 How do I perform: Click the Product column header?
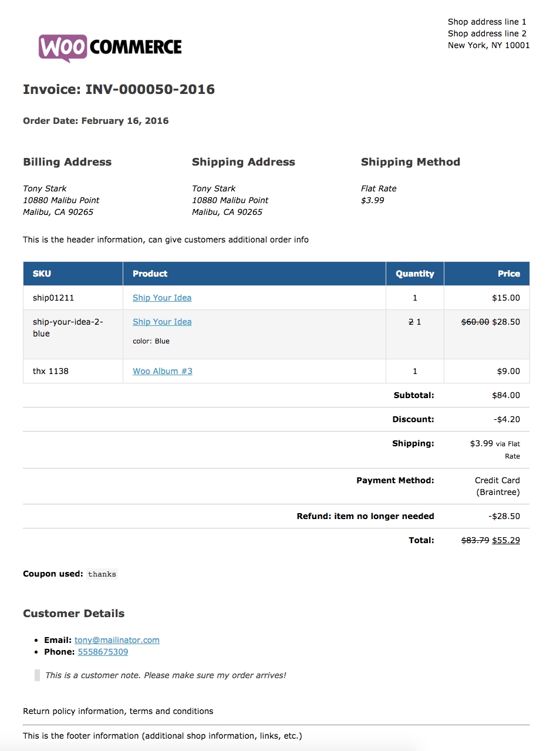254,274
